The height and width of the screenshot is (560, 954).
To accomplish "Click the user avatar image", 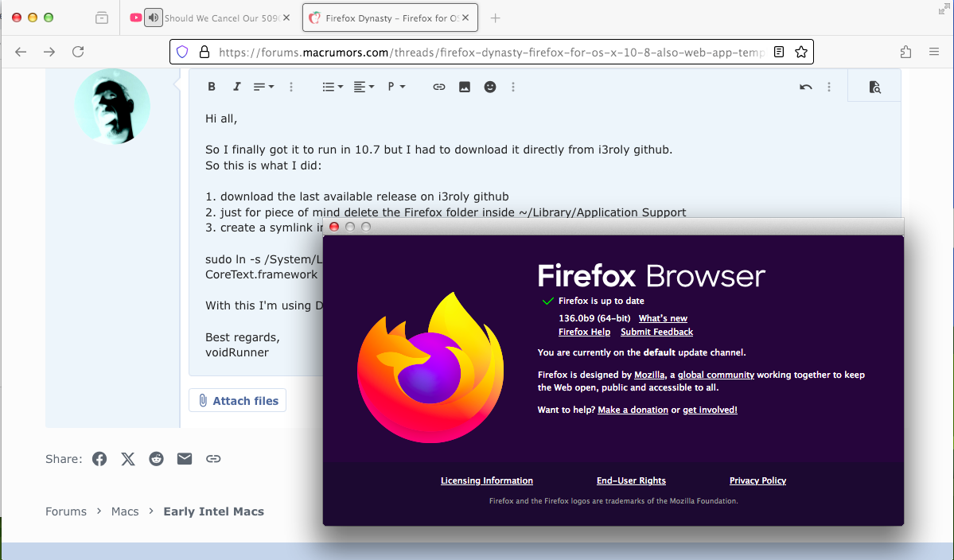I will tap(112, 106).
